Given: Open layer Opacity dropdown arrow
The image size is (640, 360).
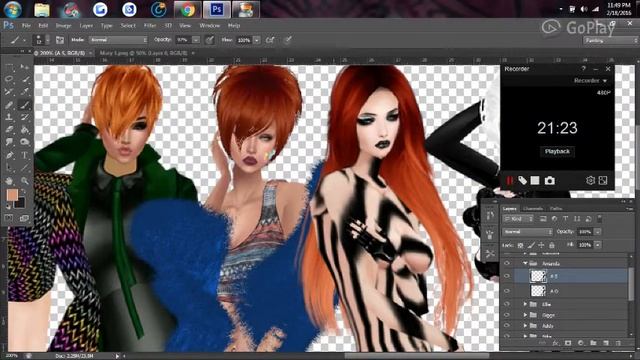Looking at the screenshot, I should tap(598, 232).
